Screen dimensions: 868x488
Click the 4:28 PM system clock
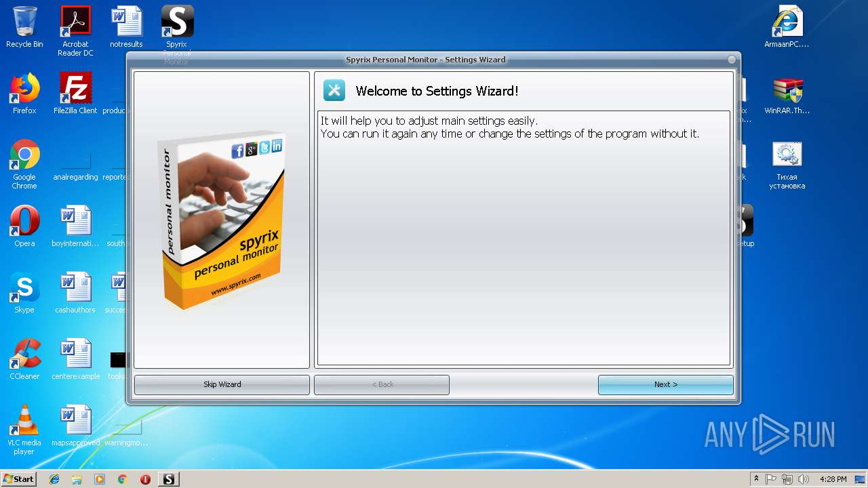point(833,479)
